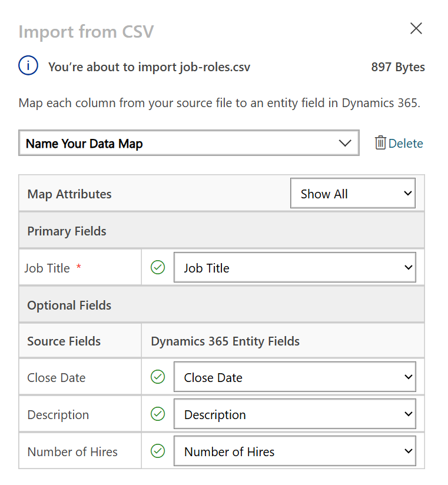Open the Job Title entity field dropdown
448x485 pixels.
(x=294, y=268)
